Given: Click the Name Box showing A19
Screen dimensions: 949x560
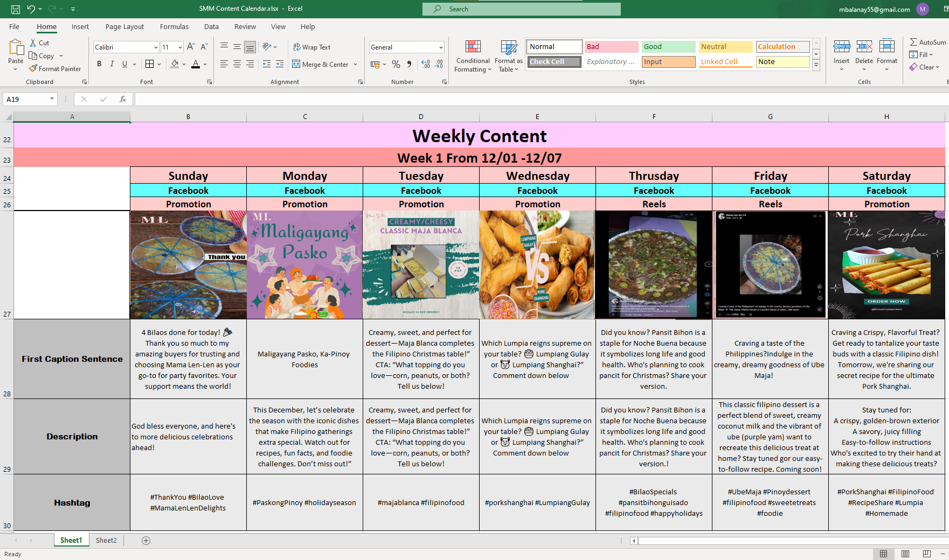Looking at the screenshot, I should [x=26, y=99].
